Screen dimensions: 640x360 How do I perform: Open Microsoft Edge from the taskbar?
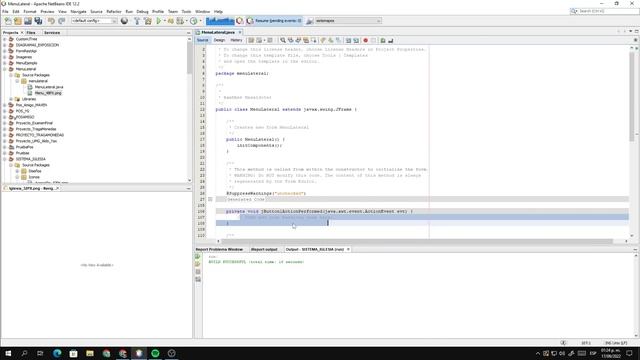tap(57, 353)
